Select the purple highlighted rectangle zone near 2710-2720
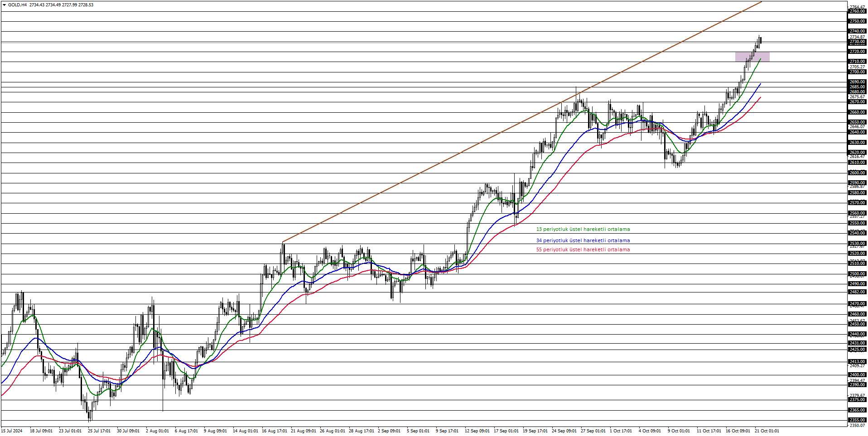 pos(752,57)
